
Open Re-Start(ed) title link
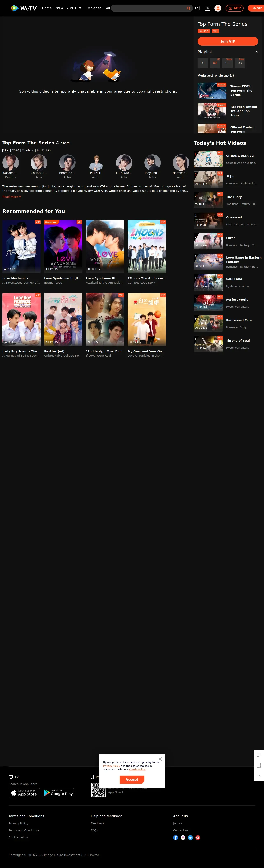pyautogui.click(x=54, y=351)
